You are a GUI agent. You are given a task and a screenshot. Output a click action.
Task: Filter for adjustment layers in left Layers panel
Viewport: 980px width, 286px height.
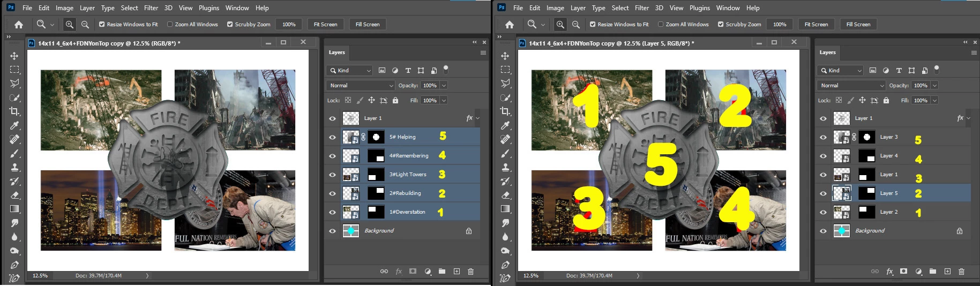point(395,70)
